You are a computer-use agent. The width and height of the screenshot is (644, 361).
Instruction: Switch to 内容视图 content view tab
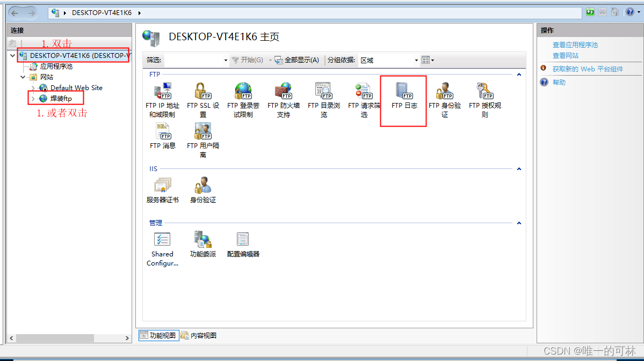(x=199, y=335)
